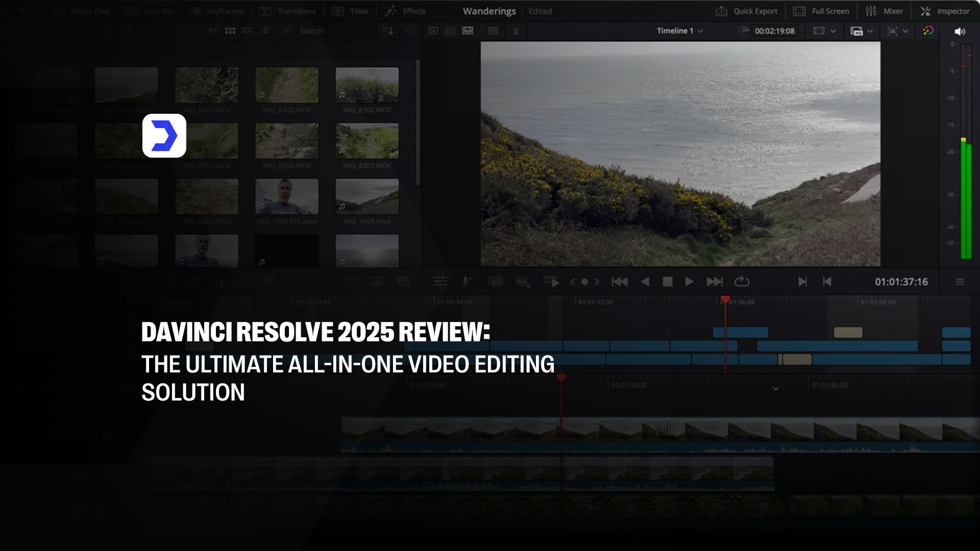The image size is (980, 551).
Task: Click the Stop button
Action: (x=667, y=282)
